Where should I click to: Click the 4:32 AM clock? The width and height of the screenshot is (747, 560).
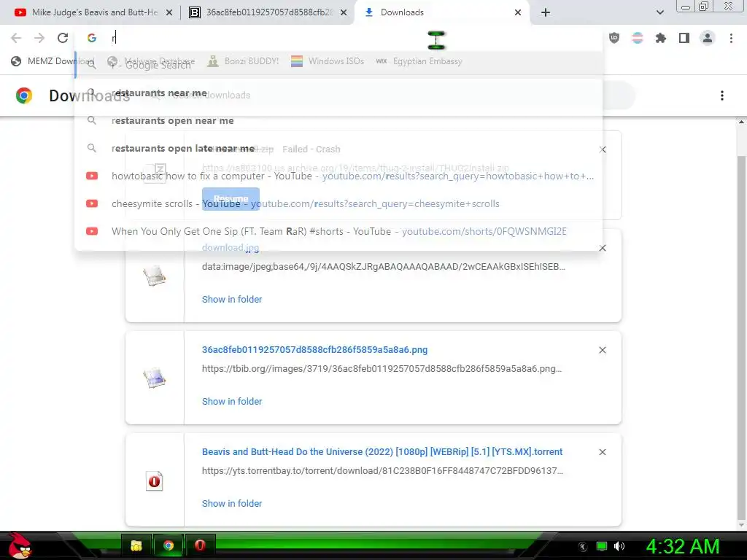tap(683, 546)
